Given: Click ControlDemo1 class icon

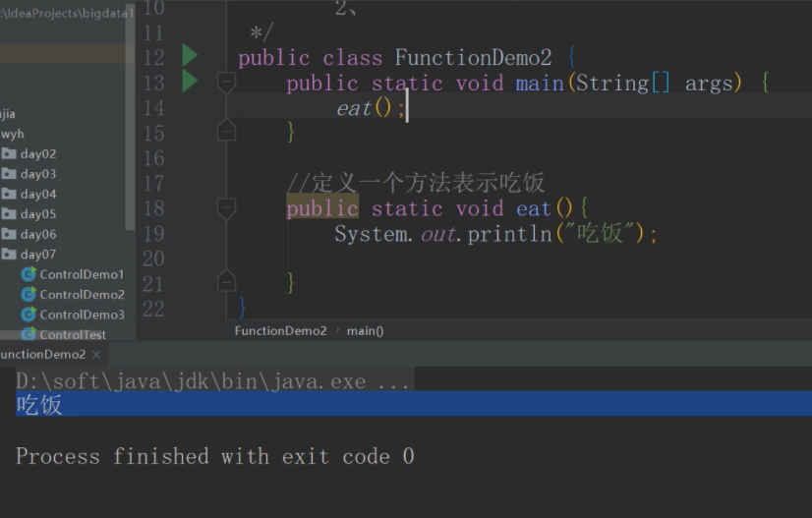Looking at the screenshot, I should pos(29,274).
